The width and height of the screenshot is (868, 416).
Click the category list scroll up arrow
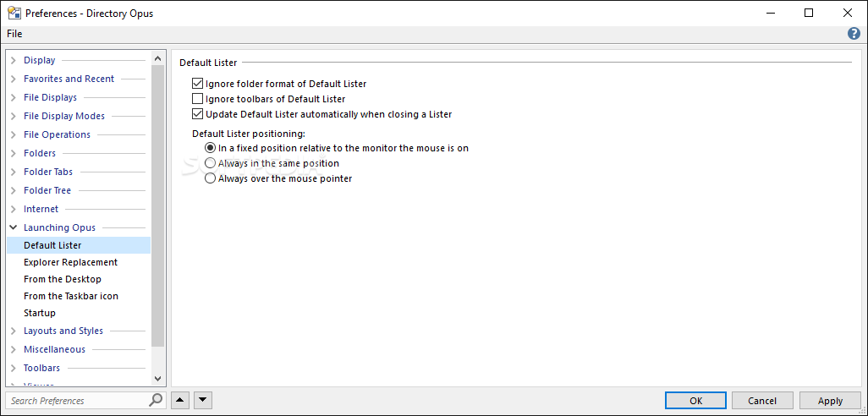click(157, 58)
